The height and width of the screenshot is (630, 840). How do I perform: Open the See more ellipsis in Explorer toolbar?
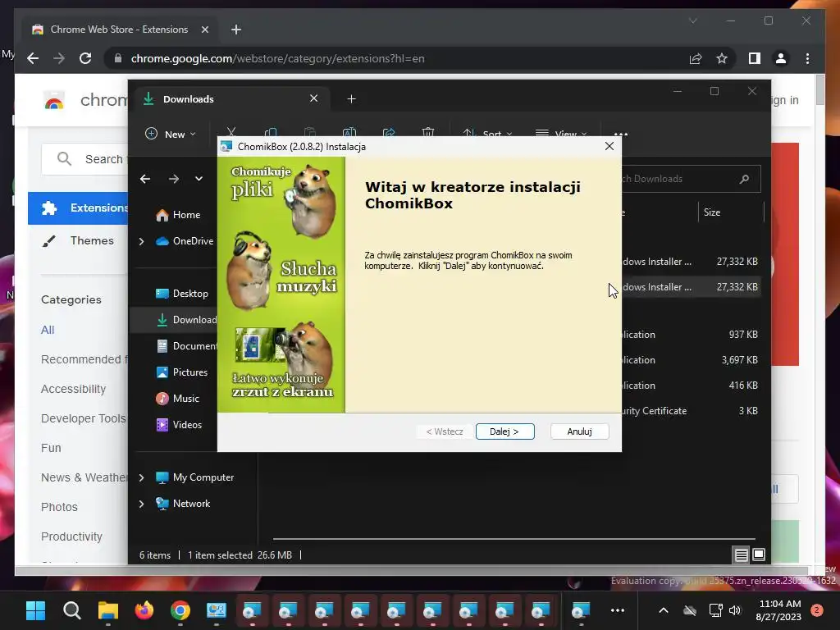pyautogui.click(x=620, y=134)
